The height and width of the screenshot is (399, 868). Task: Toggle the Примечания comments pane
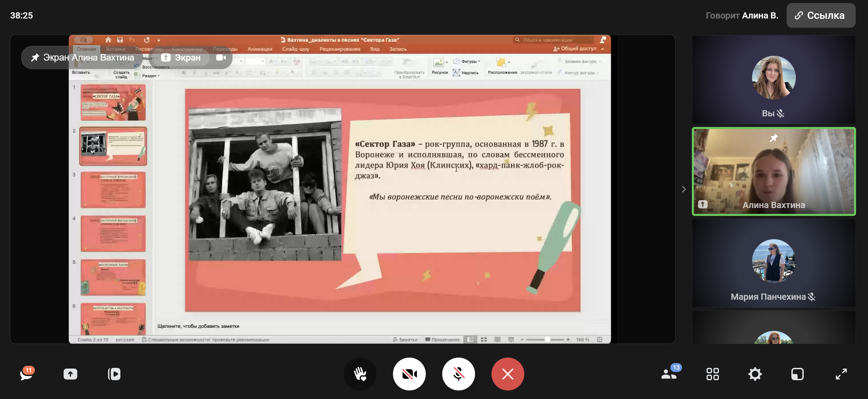(x=442, y=339)
